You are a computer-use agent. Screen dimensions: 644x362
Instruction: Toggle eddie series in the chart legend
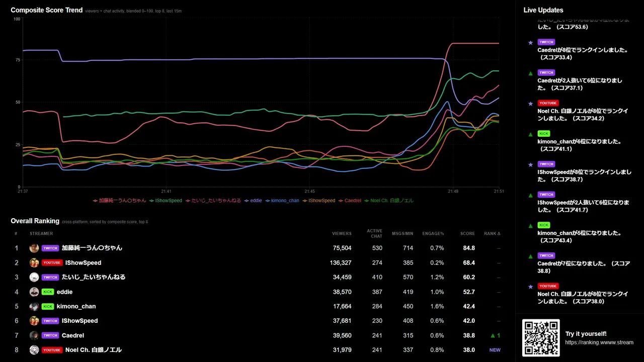tap(253, 201)
